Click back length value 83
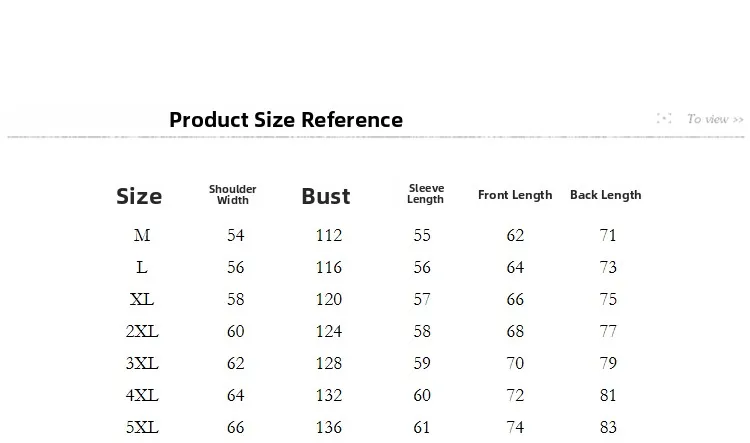 click(x=608, y=427)
